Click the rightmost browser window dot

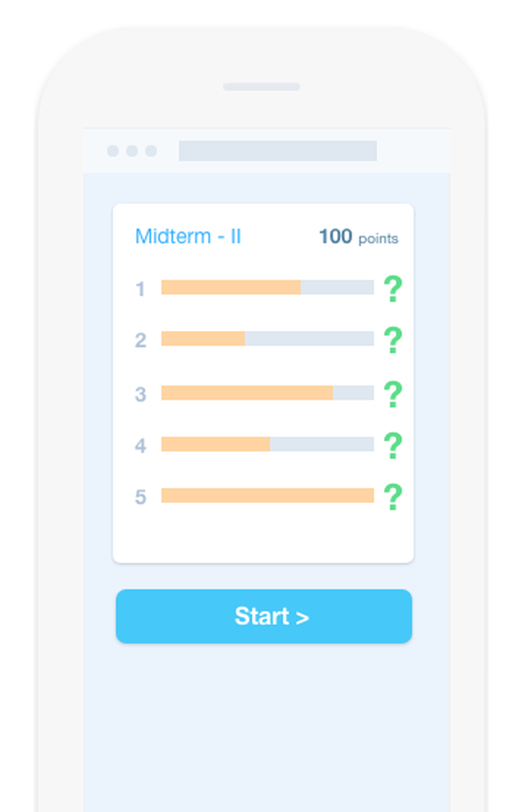click(x=150, y=150)
